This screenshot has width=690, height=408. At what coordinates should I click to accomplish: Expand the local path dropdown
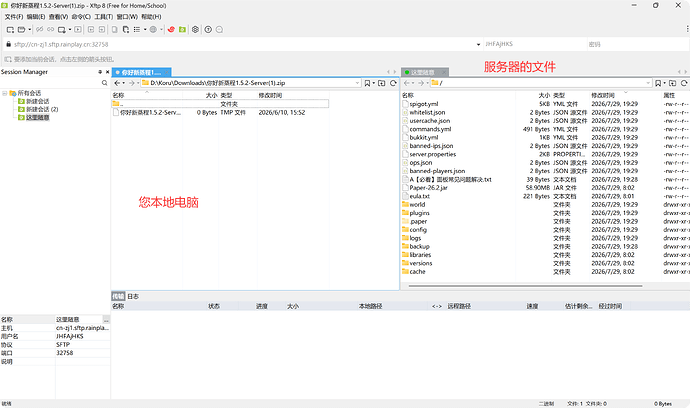pyautogui.click(x=357, y=83)
